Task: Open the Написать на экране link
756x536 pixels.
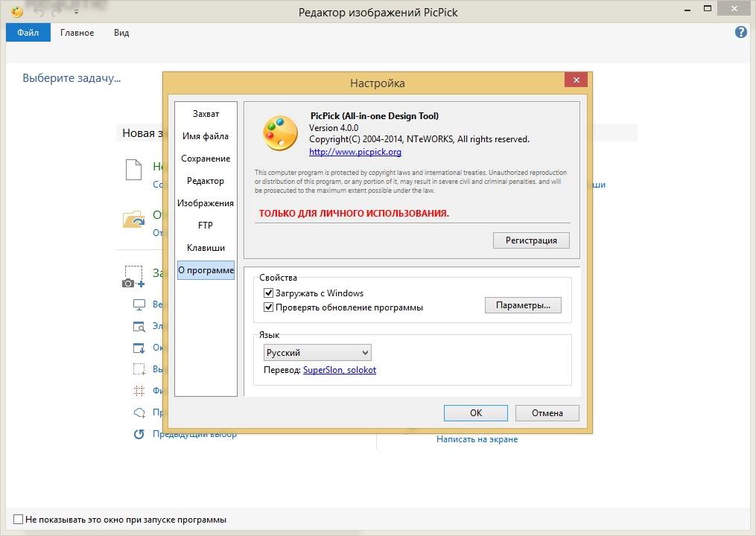Action: [477, 439]
